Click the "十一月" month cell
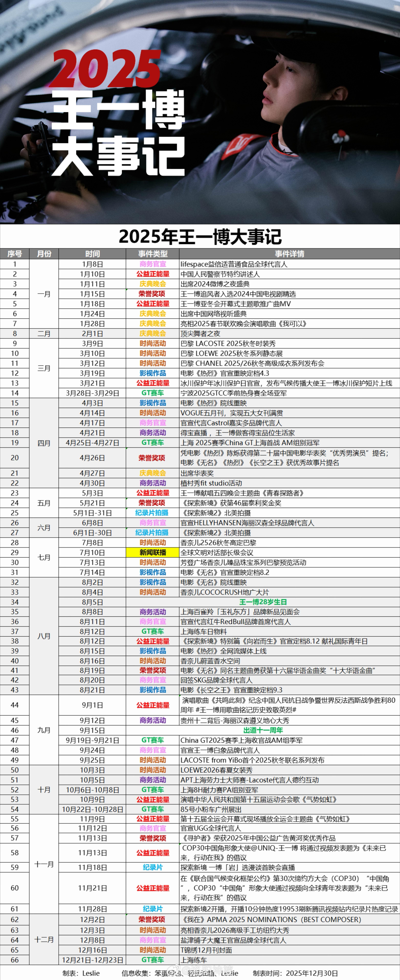Image resolution: width=400 pixels, height=980 pixels. 44,864
